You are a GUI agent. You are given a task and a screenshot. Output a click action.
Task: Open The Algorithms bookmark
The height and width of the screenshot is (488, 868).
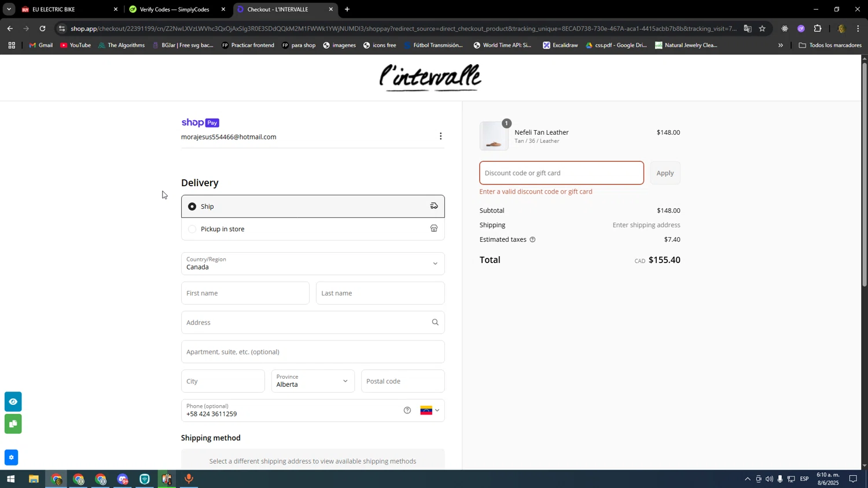(x=122, y=45)
